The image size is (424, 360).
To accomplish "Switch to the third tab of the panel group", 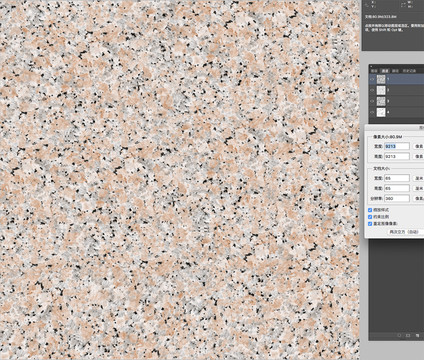I will pyautogui.click(x=395, y=71).
